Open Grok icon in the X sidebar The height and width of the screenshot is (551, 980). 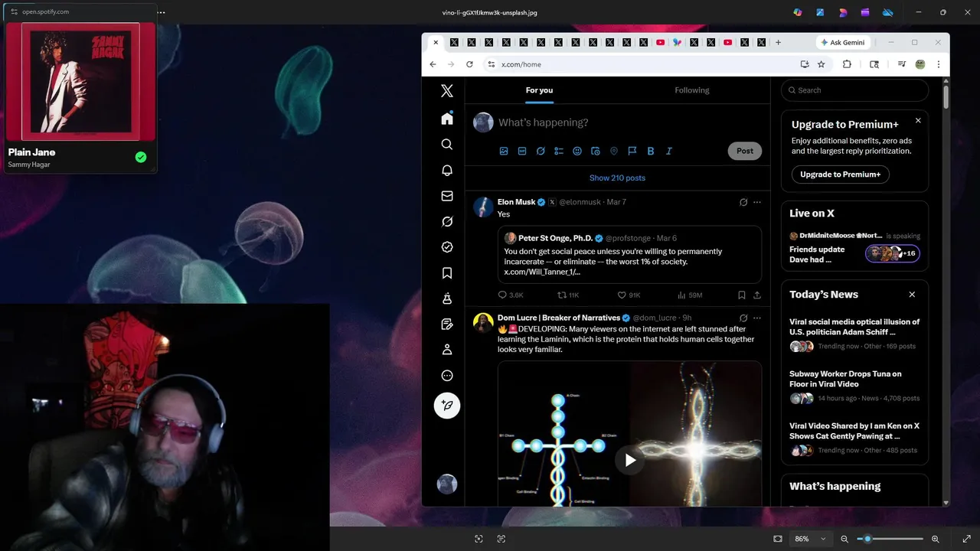pyautogui.click(x=447, y=221)
